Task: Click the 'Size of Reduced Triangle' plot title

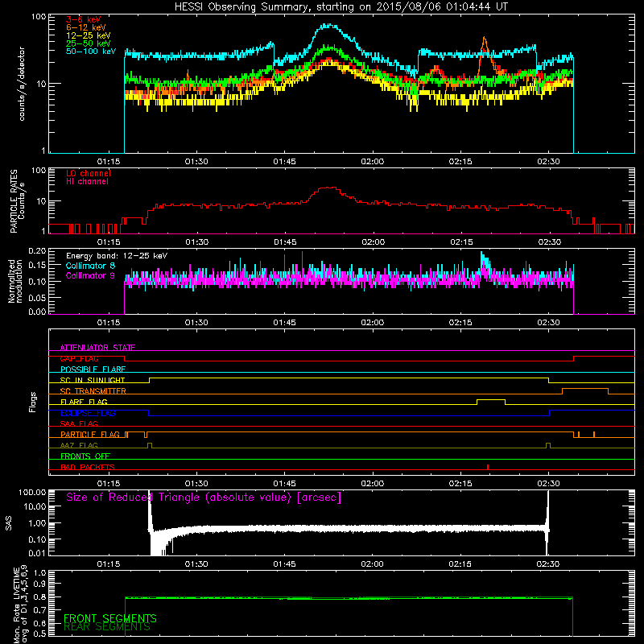Action: coord(204,497)
